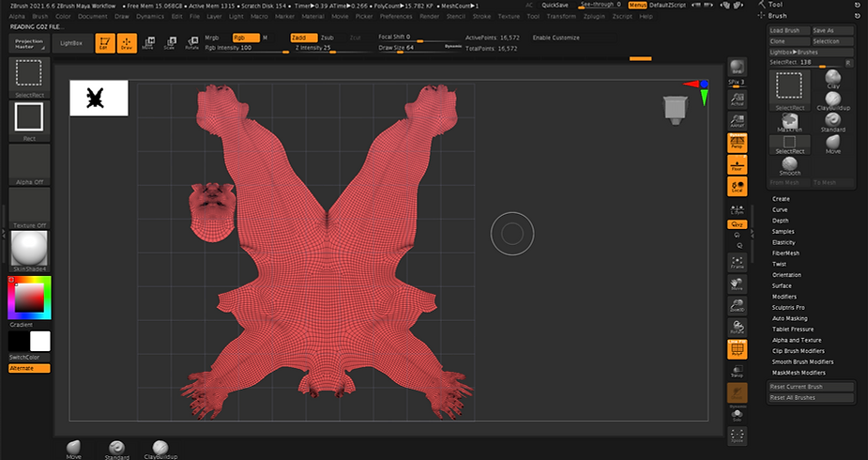Screen dimensions: 868x460
Task: Select the Rotate transform icon in top shelf
Action: pyautogui.click(x=191, y=43)
